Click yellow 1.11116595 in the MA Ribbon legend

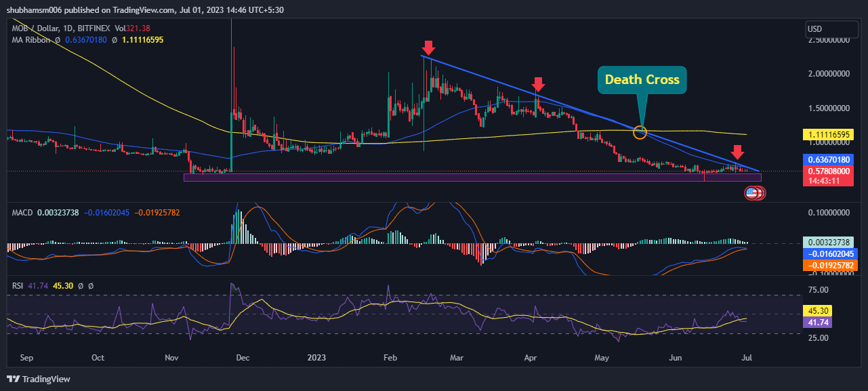tap(142, 40)
